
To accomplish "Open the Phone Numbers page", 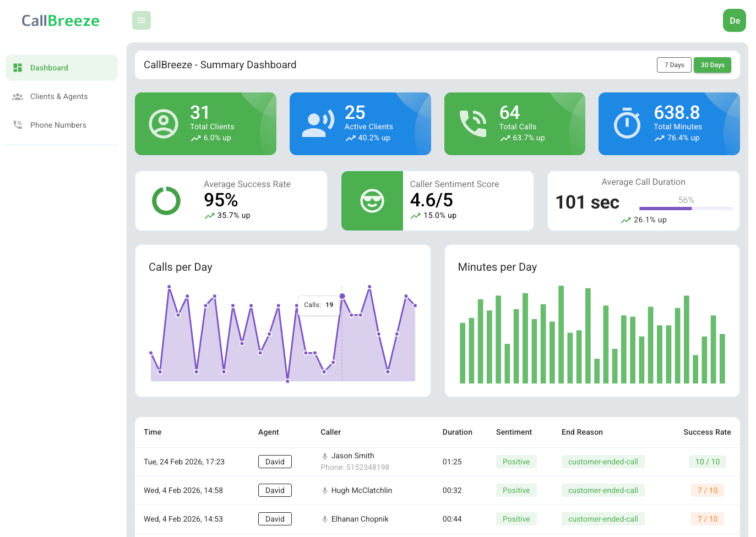I will pos(62,125).
